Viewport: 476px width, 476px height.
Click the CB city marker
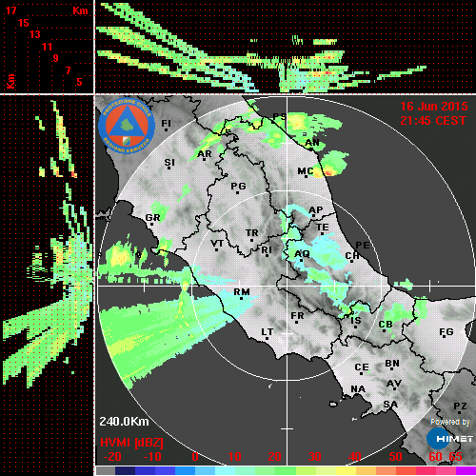click(x=384, y=331)
